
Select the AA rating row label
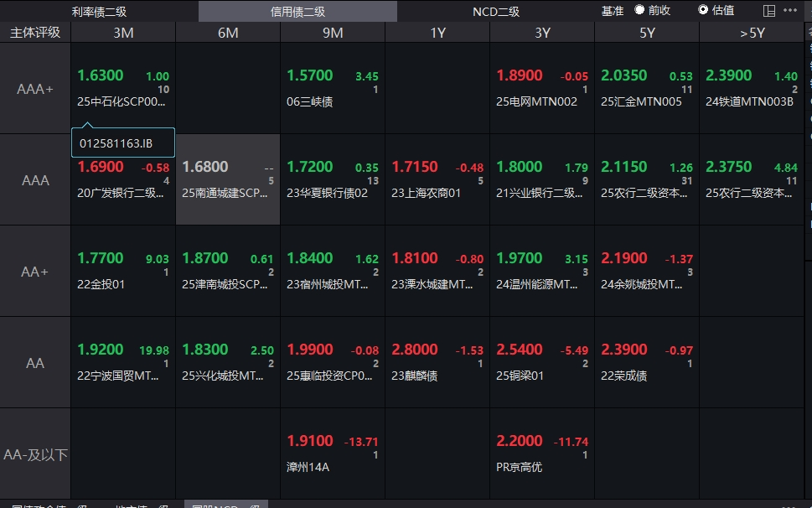coord(35,363)
